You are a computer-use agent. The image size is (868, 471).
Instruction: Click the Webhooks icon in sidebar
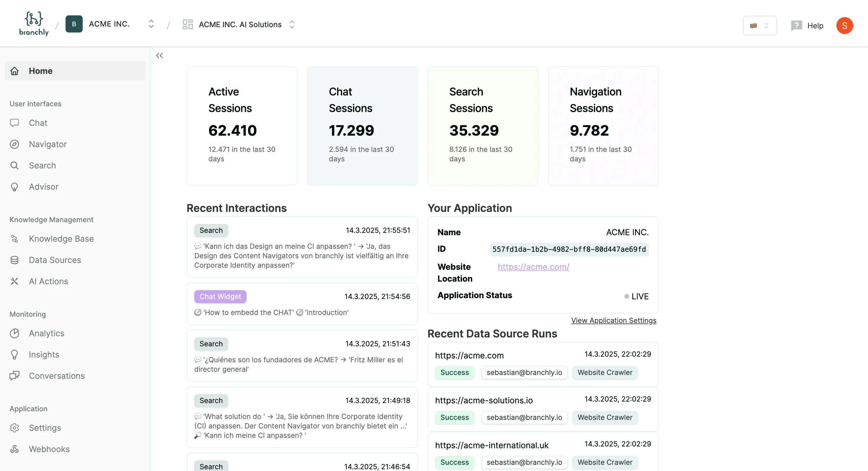pyautogui.click(x=14, y=449)
